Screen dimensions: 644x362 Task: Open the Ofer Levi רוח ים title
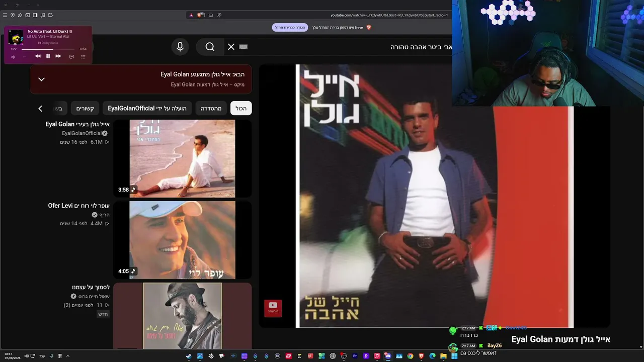78,206
